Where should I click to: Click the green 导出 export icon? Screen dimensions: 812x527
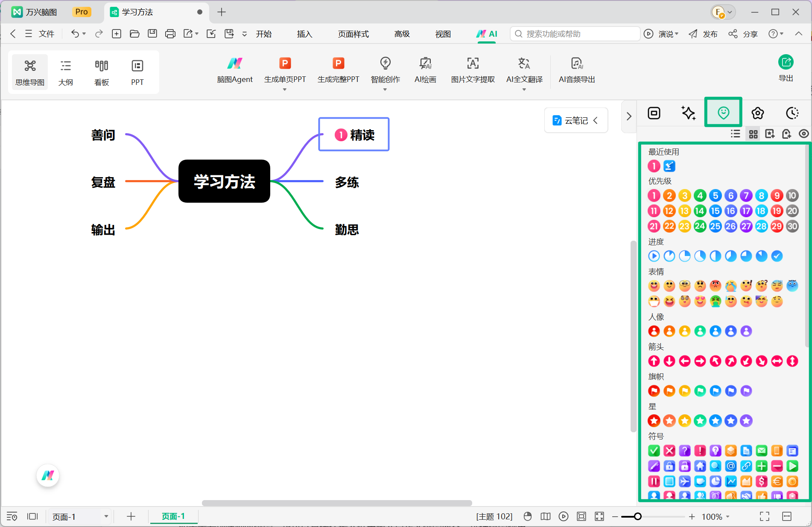coord(786,62)
